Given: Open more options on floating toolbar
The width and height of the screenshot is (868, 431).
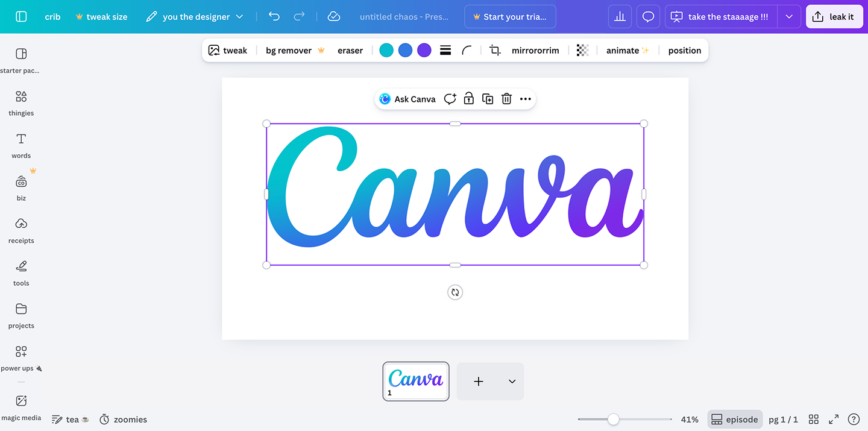Looking at the screenshot, I should [x=526, y=99].
